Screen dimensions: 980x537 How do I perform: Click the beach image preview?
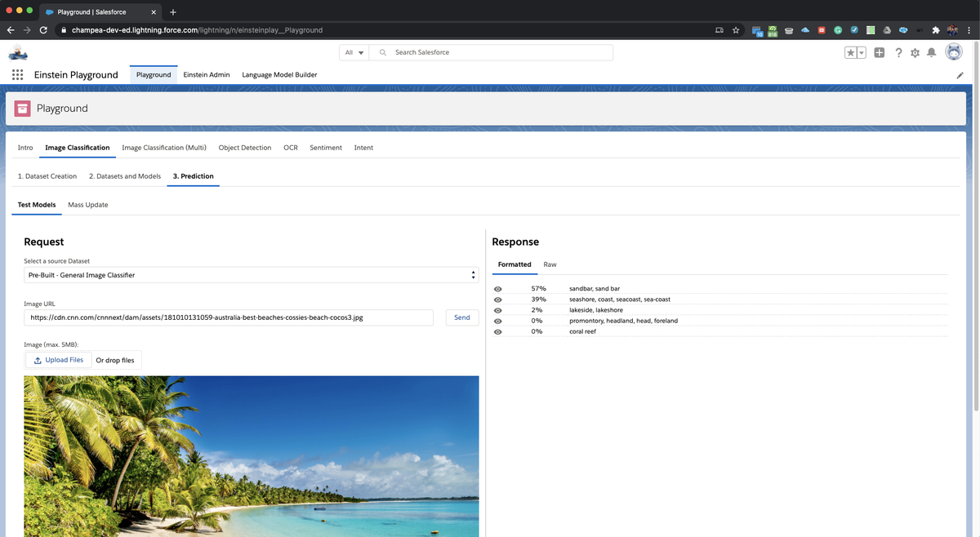(x=252, y=456)
